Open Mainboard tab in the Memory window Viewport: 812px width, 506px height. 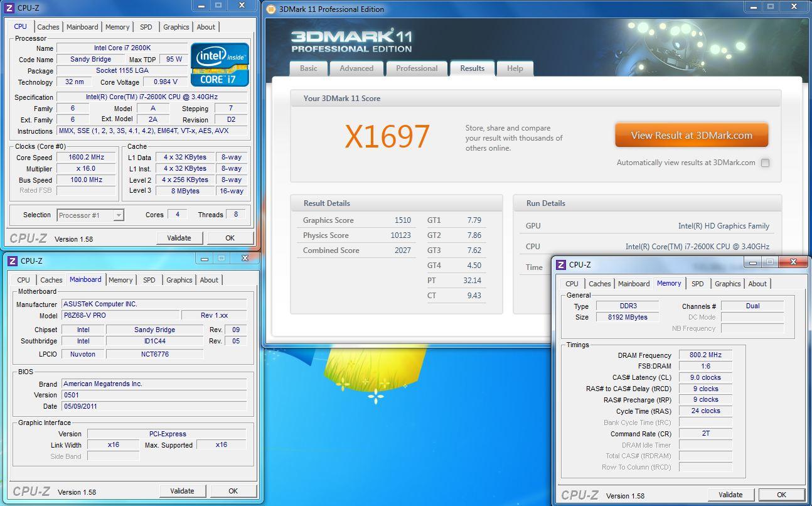[634, 284]
